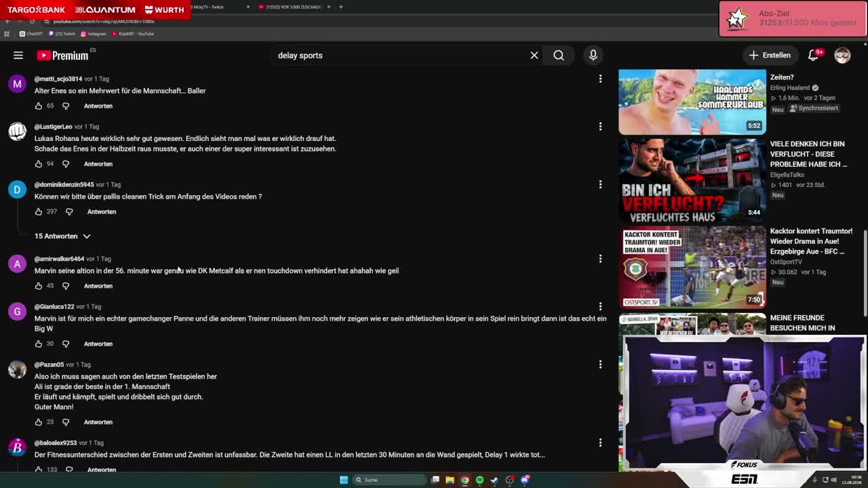Clear the search box with the X
Screen dimensions: 868x488
534,55
